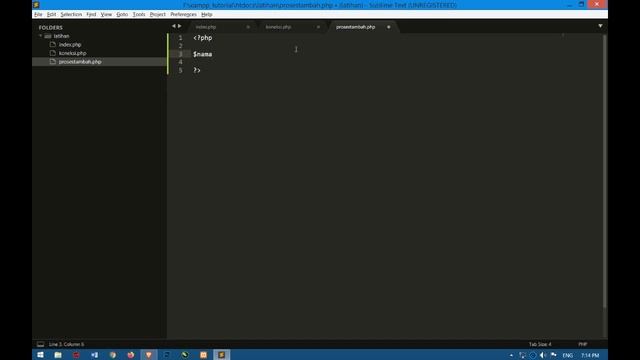Open the Project menu

[158, 14]
